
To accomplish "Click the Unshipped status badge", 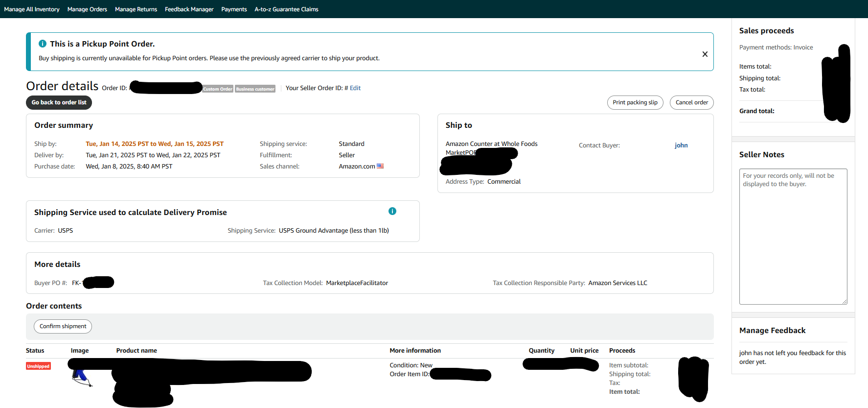I will tap(38, 366).
